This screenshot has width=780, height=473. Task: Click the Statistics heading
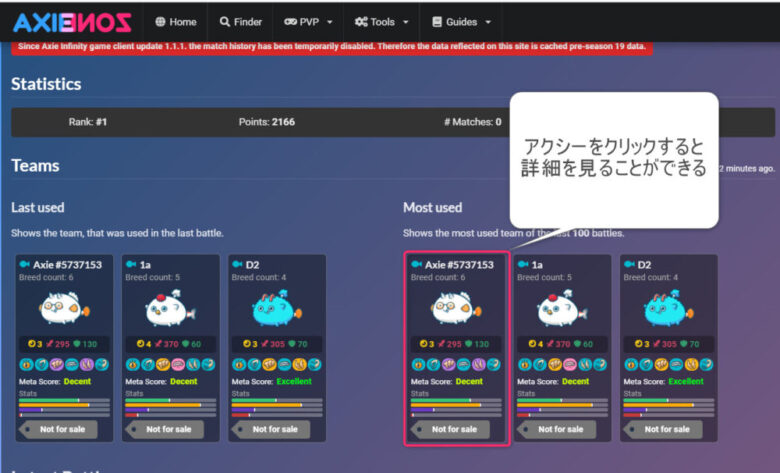(46, 84)
